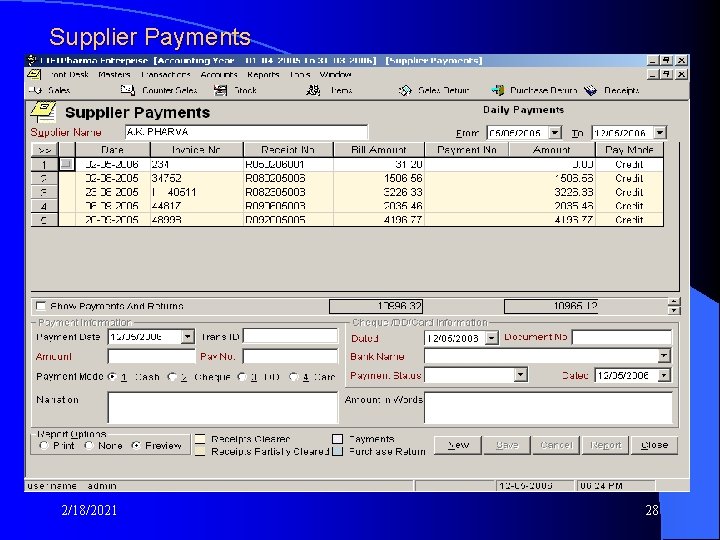
Task: Click the Narration text box
Action: (x=223, y=407)
